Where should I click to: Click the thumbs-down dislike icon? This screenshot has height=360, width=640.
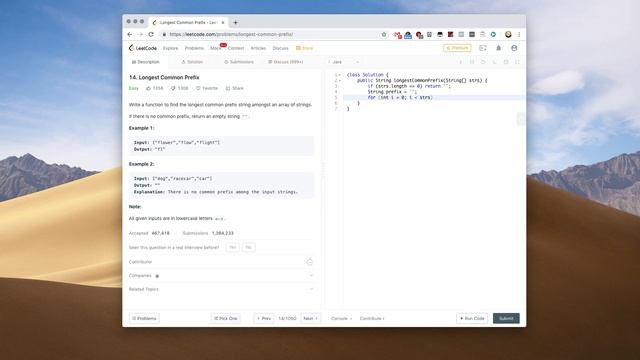tap(173, 88)
